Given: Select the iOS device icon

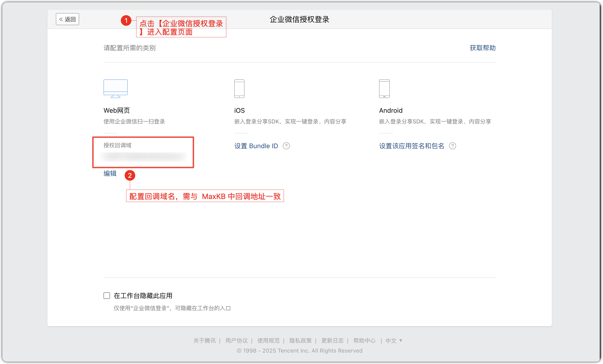Looking at the screenshot, I should [x=239, y=88].
